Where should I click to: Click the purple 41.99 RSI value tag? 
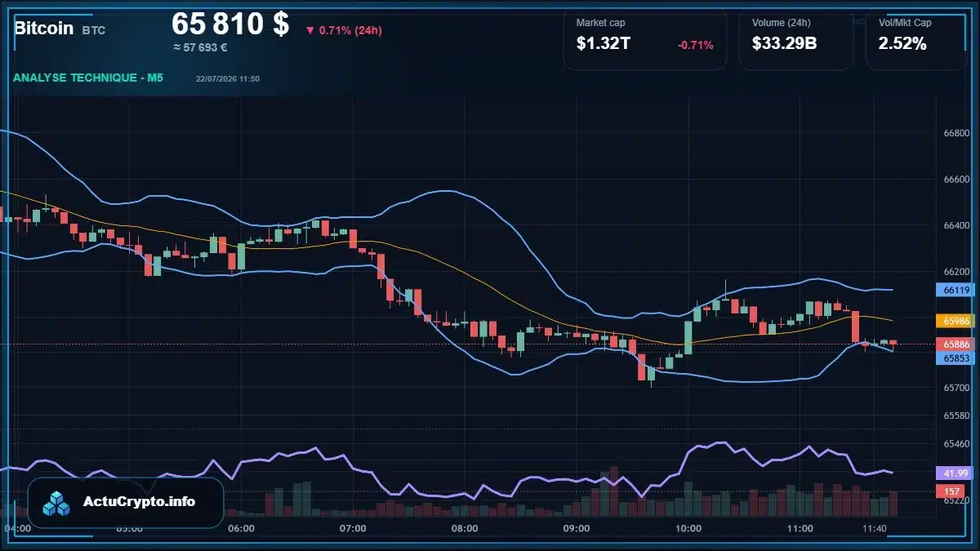956,473
